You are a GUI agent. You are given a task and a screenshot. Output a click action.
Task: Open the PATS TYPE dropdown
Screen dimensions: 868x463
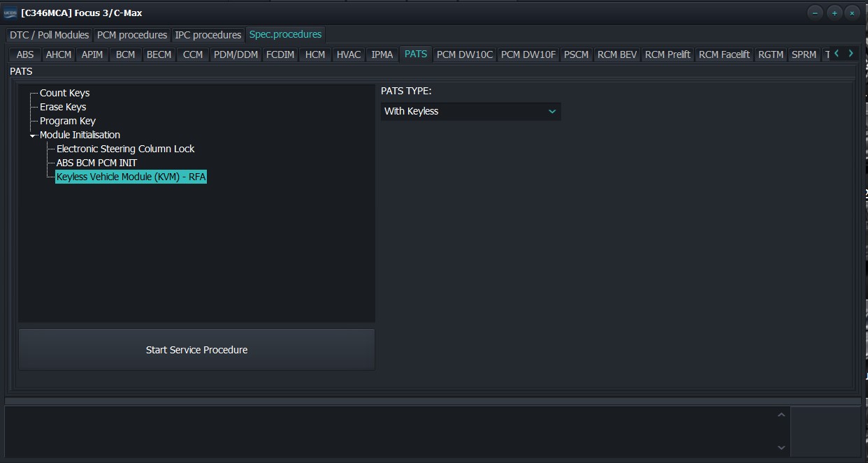[470, 111]
